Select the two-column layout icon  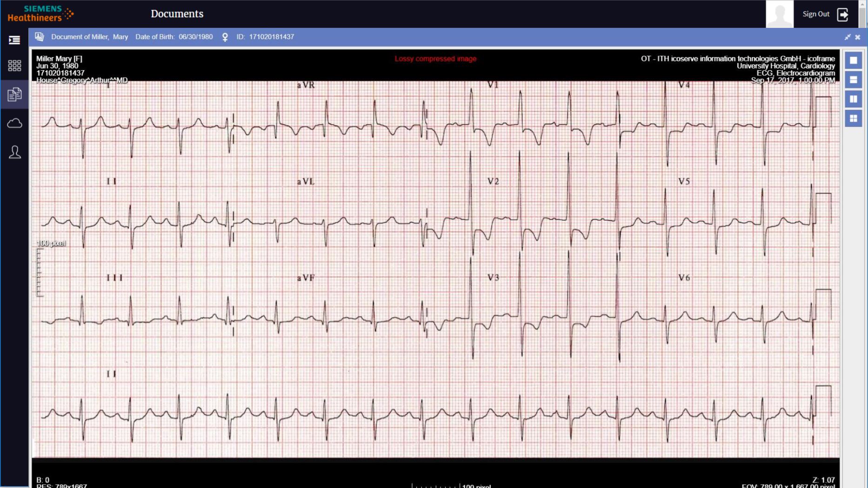click(854, 99)
